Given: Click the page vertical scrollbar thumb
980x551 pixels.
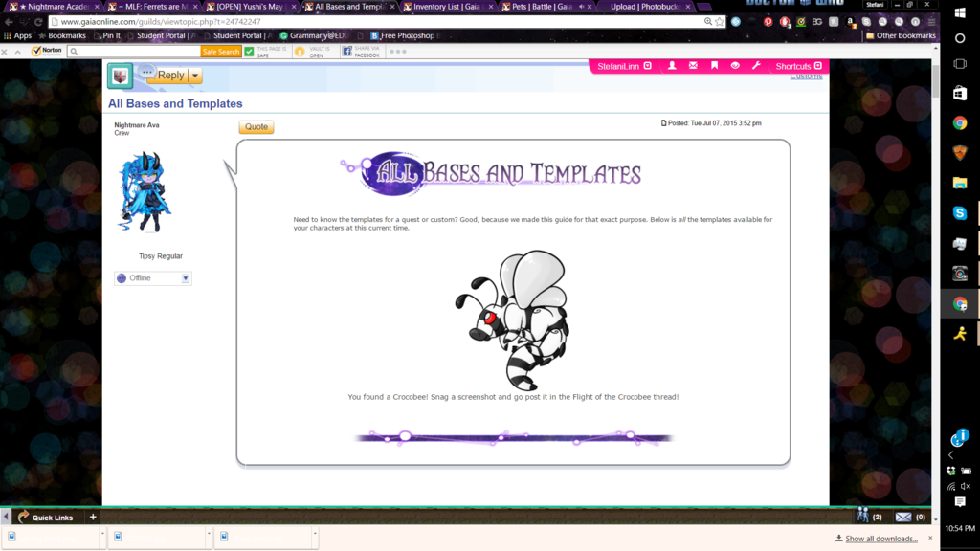Looking at the screenshot, I should tap(935, 81).
